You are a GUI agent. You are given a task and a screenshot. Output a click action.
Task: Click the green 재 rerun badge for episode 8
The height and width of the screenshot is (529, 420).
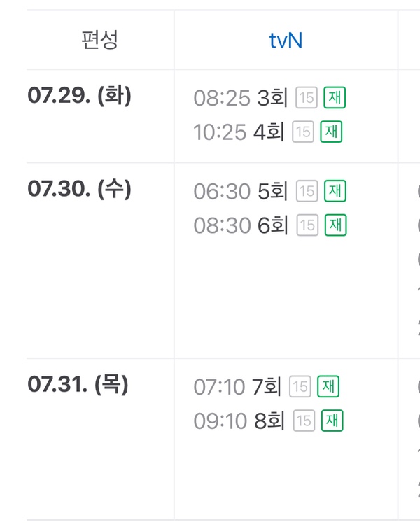[x=332, y=421]
